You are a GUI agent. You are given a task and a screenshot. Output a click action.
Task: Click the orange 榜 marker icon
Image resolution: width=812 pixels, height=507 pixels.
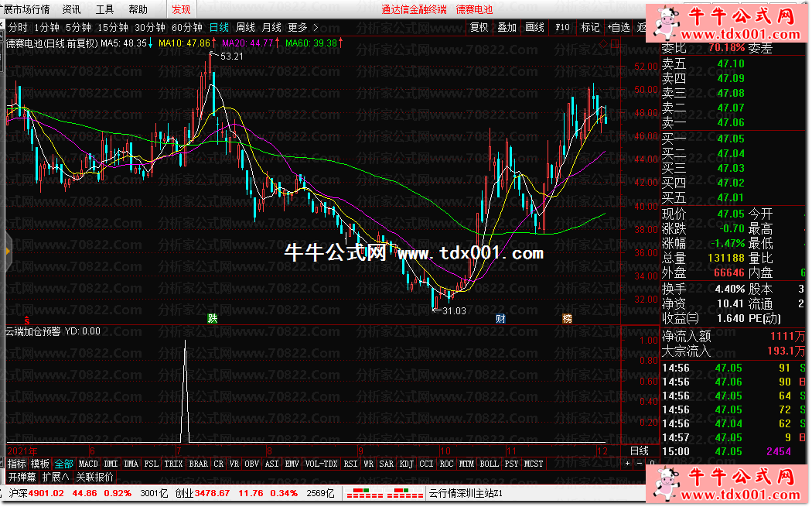coord(568,318)
